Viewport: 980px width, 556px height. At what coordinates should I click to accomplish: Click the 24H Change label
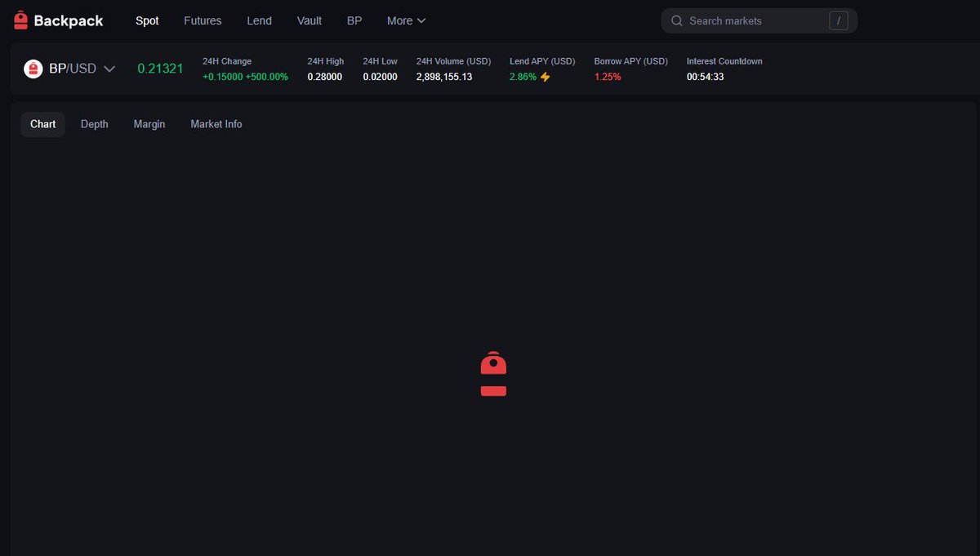(227, 61)
